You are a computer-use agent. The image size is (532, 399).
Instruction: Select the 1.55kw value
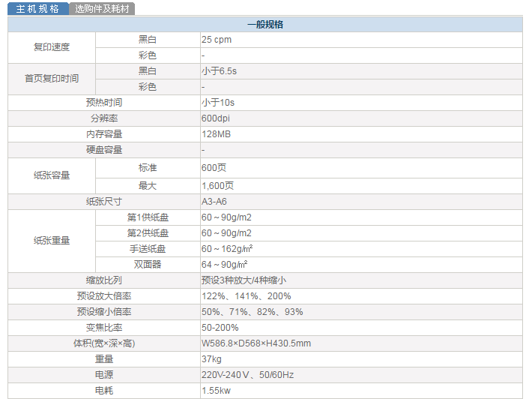216,391
